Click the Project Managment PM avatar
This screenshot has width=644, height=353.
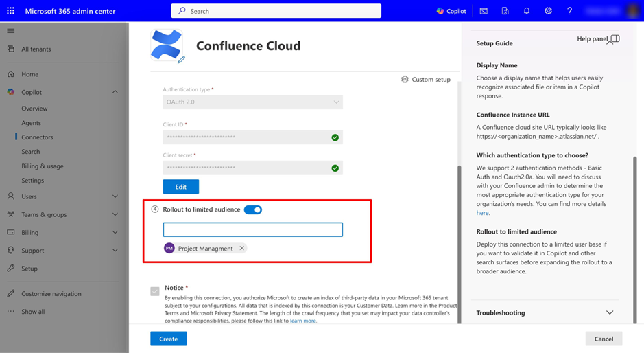[169, 248]
